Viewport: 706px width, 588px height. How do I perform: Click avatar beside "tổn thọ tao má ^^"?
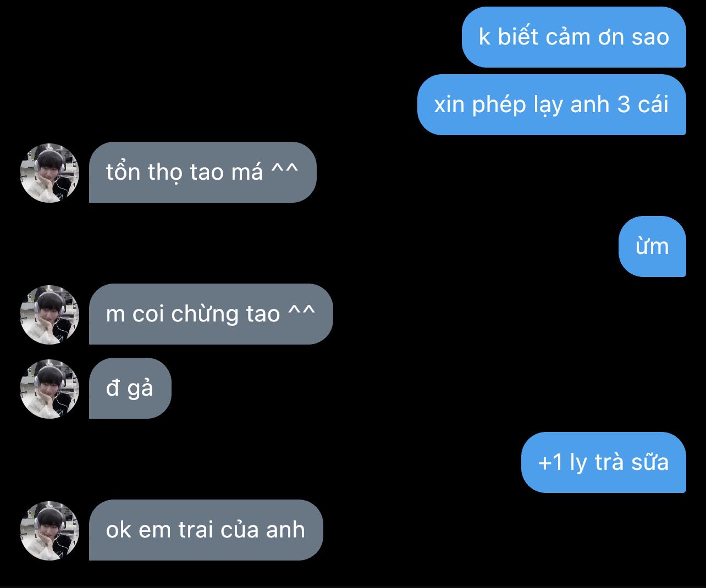(50, 173)
